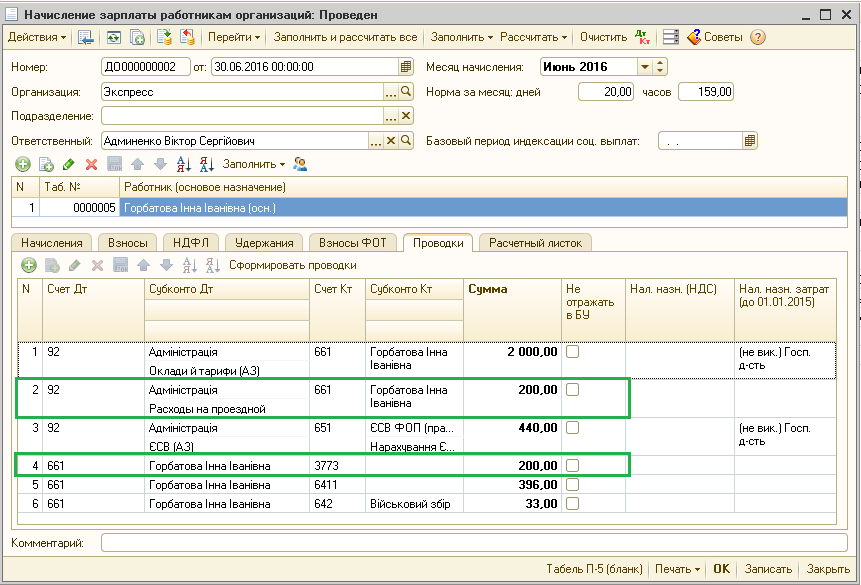Screen dimensions: 861x585
Task: Switch to the Взносы ФОТ tab
Action: click(x=353, y=243)
